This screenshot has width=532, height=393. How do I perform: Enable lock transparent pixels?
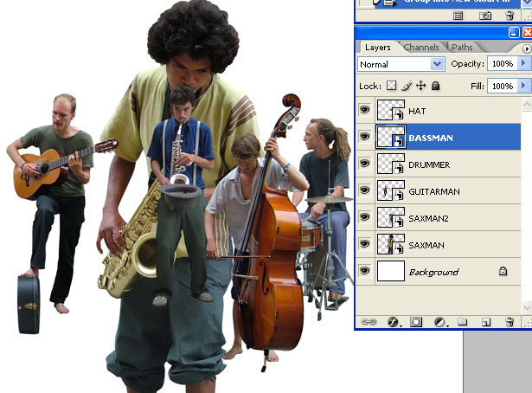tap(391, 86)
